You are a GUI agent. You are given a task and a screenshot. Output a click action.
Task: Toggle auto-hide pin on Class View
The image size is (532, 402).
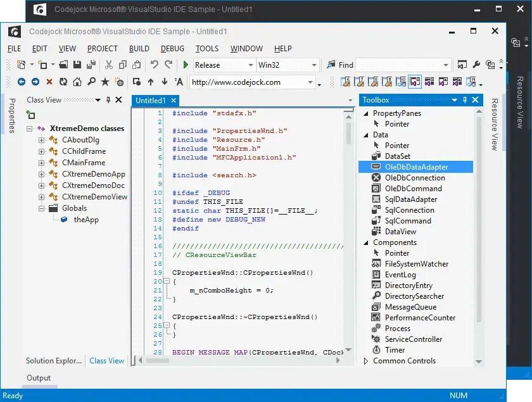pyautogui.click(x=108, y=100)
